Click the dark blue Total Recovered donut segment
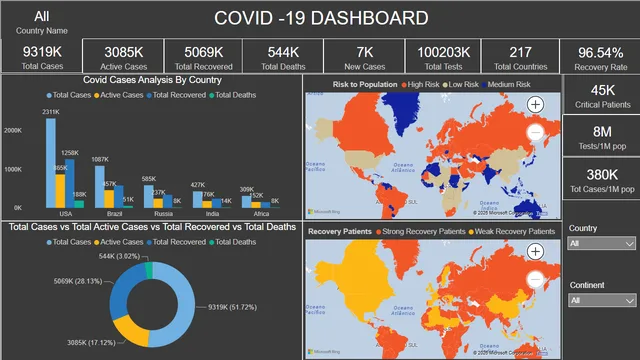 pyautogui.click(x=122, y=291)
